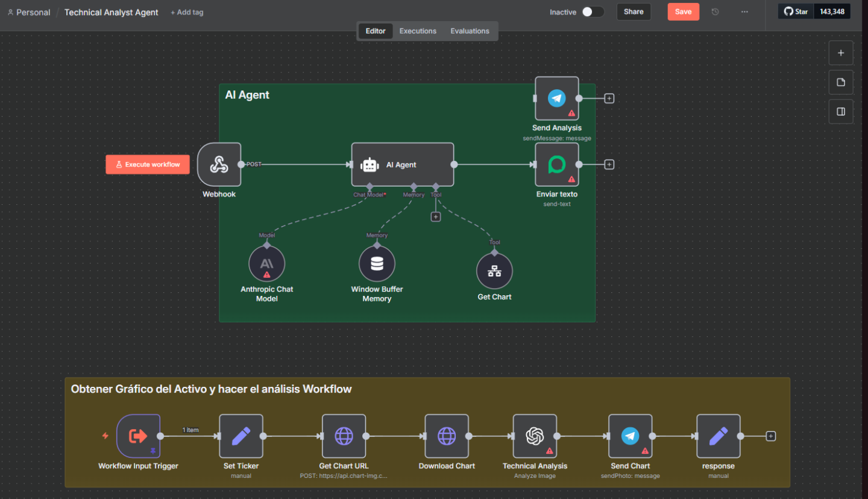
Task: Click the Download Chart node
Action: pyautogui.click(x=447, y=436)
